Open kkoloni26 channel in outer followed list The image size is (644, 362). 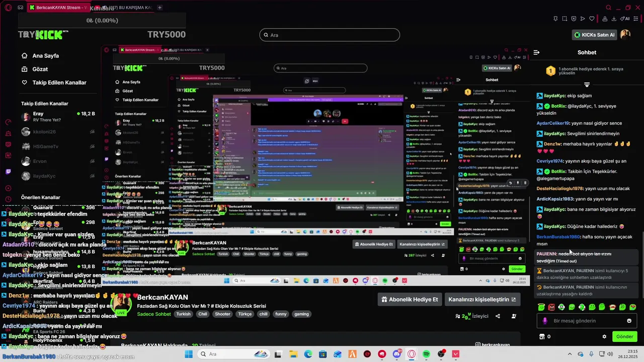point(57,132)
